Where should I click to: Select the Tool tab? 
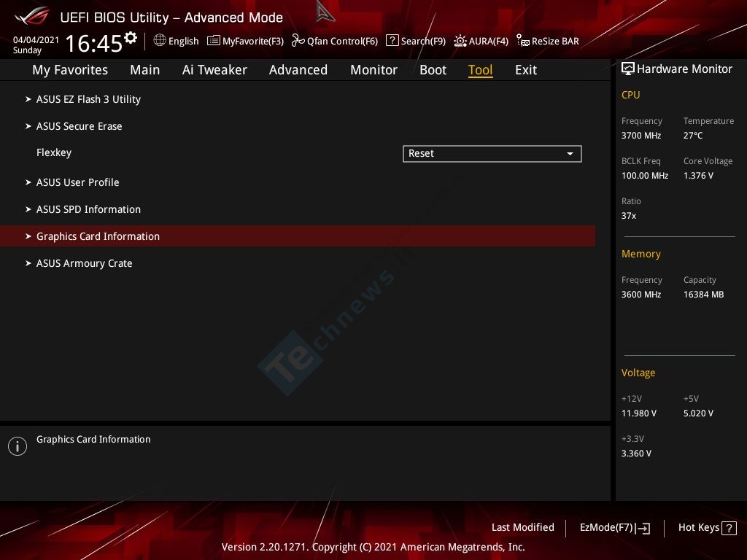tap(480, 70)
